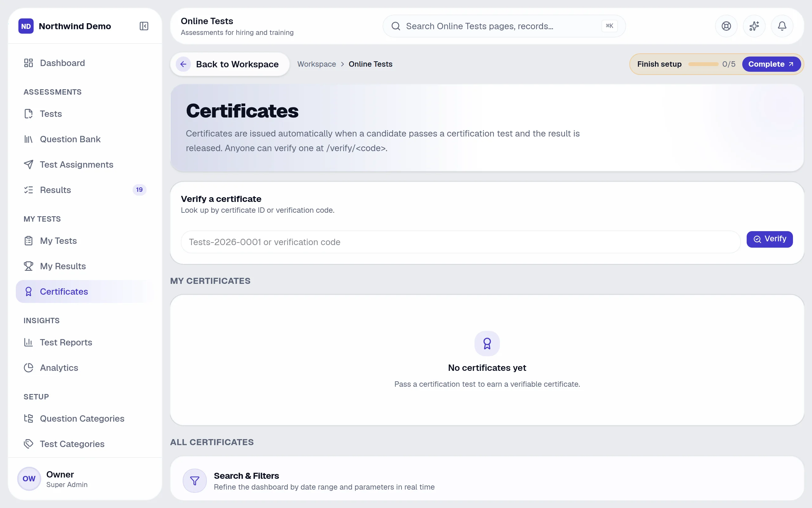812x508 pixels.
Task: Open Question Bank page
Action: coord(85,139)
